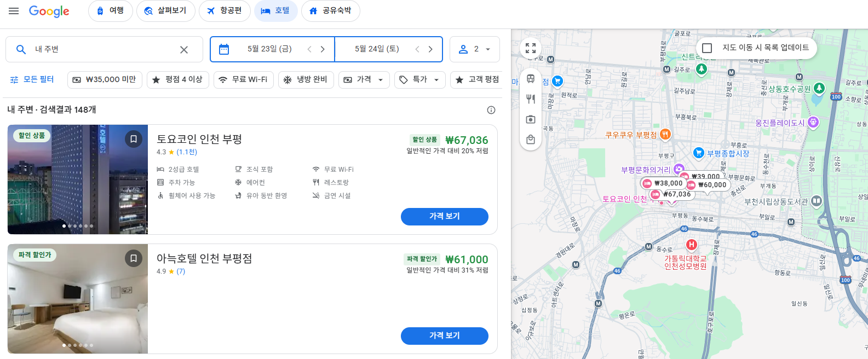868x359 pixels.
Task: View prices for 아늑호텔 인천 부평점
Action: [445, 336]
